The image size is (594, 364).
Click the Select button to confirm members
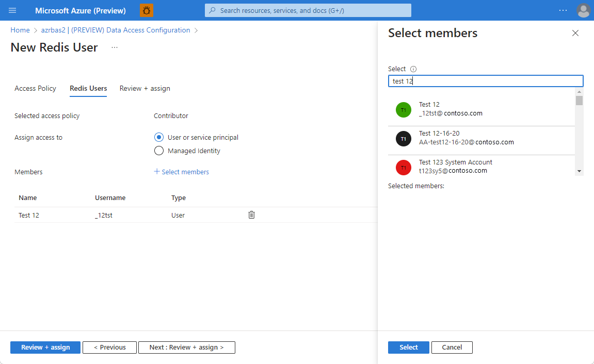pos(408,347)
